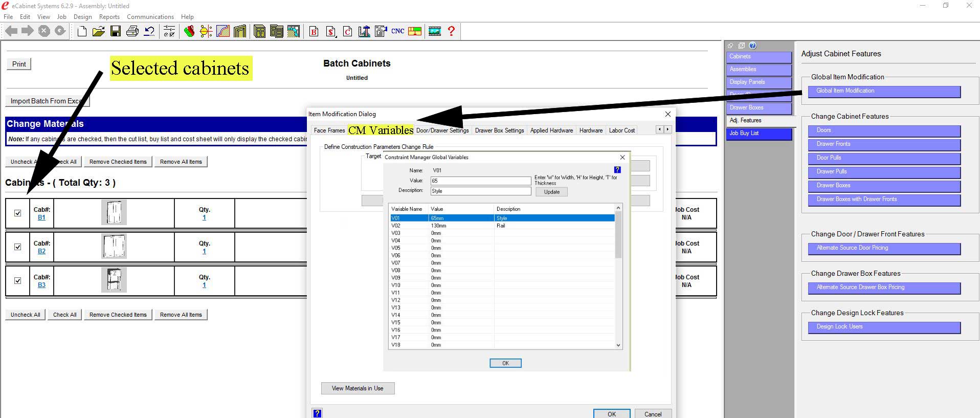Viewport: 980px width, 418px height.
Task: Uncheck the checkbox for cabinet B1
Action: (18, 213)
